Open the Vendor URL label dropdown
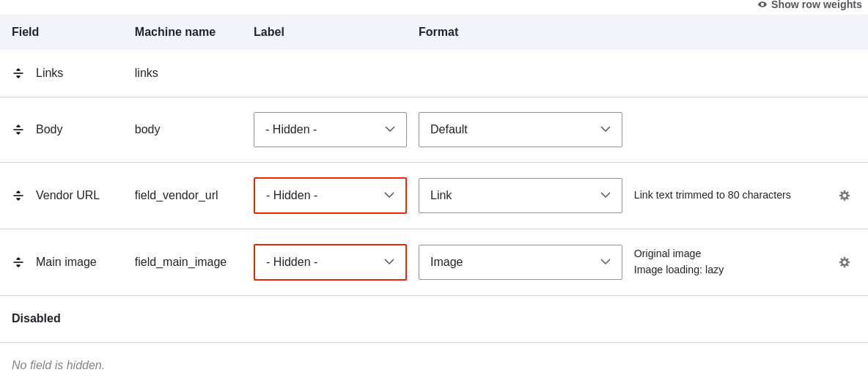Viewport: 868px width, 389px height. point(330,196)
